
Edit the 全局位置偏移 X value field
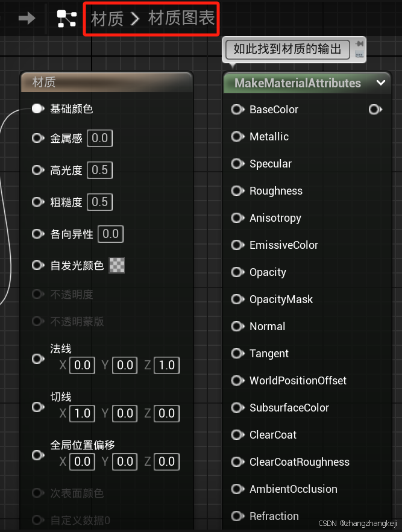pos(82,462)
